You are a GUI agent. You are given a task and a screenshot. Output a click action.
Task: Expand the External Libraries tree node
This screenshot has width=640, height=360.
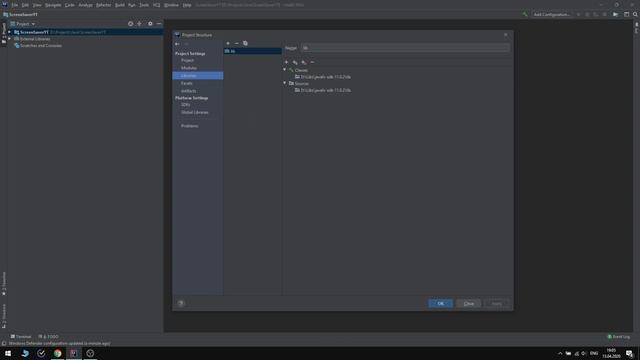click(x=9, y=39)
